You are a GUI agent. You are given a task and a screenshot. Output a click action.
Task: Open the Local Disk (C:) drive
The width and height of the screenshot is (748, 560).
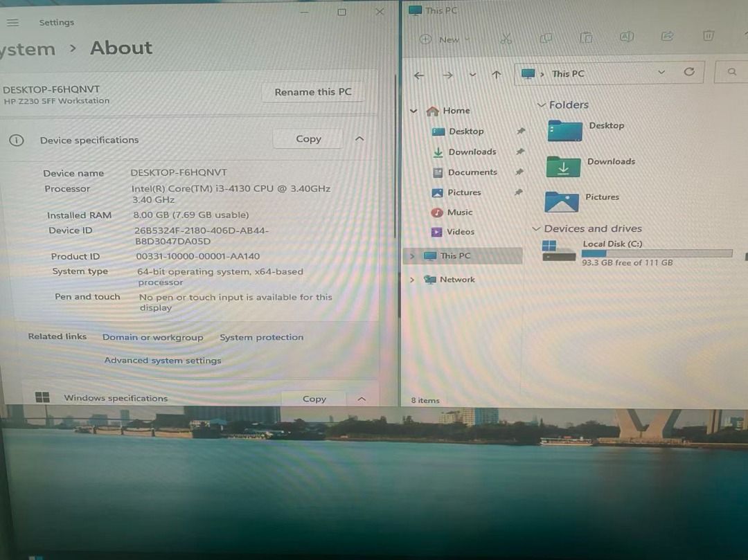point(637,253)
